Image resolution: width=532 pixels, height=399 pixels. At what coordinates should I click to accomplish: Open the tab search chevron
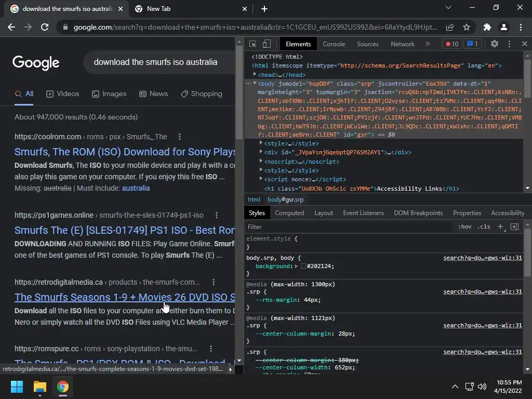[x=448, y=7]
